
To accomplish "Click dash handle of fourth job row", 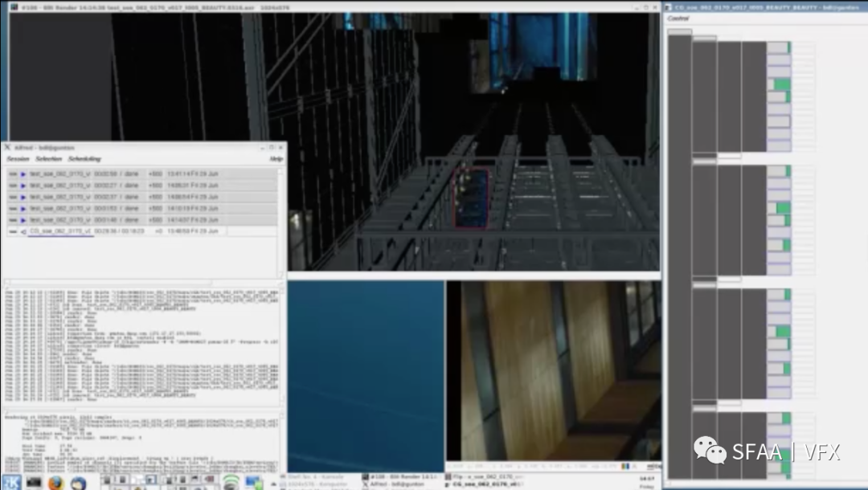I will (x=13, y=209).
